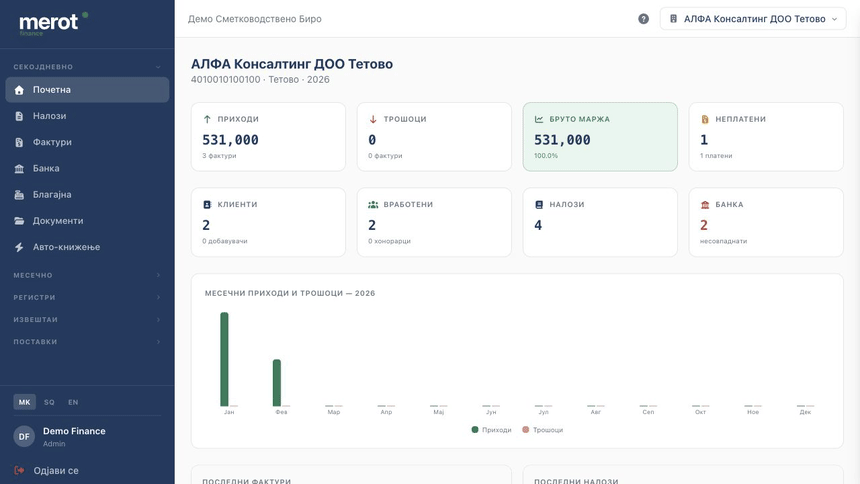Click the book icon on Налози card
860x484 pixels.
coord(539,204)
